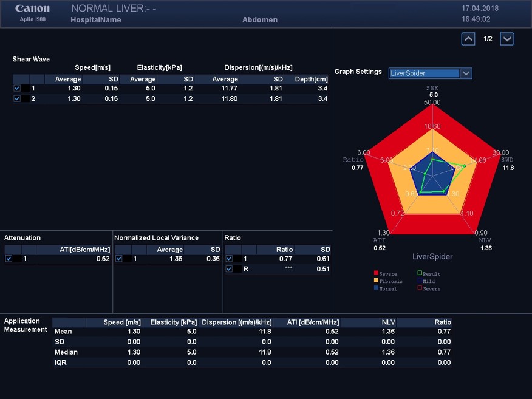Go to the next page with down arrow

tap(507, 39)
